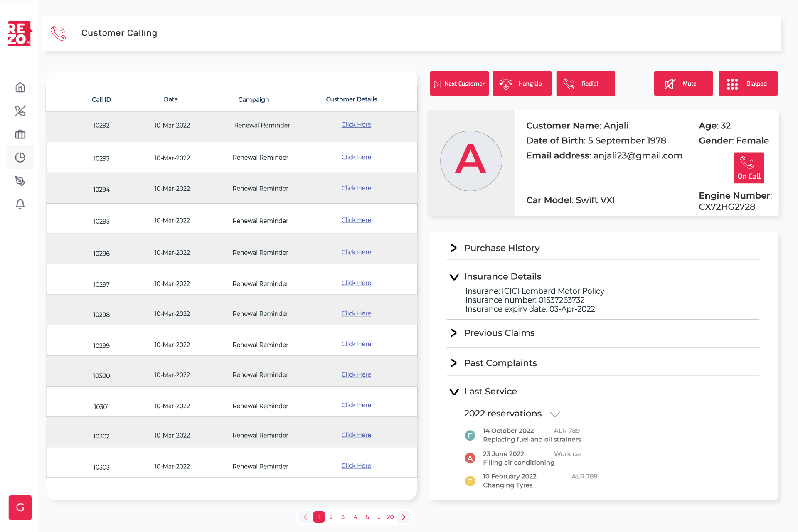The width and height of the screenshot is (798, 532).
Task: Hang Up the active call
Action: 522,83
